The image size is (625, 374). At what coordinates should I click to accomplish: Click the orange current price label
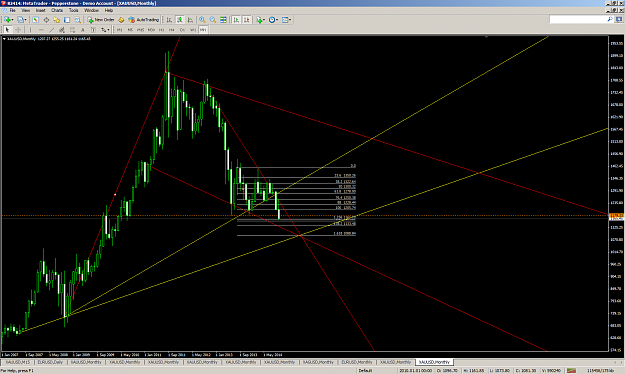616,216
